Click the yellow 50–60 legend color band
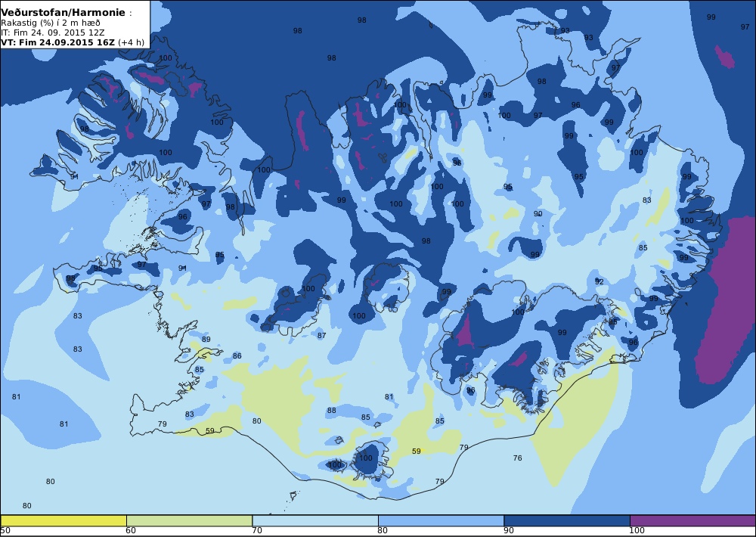The image size is (756, 537). pos(64,520)
